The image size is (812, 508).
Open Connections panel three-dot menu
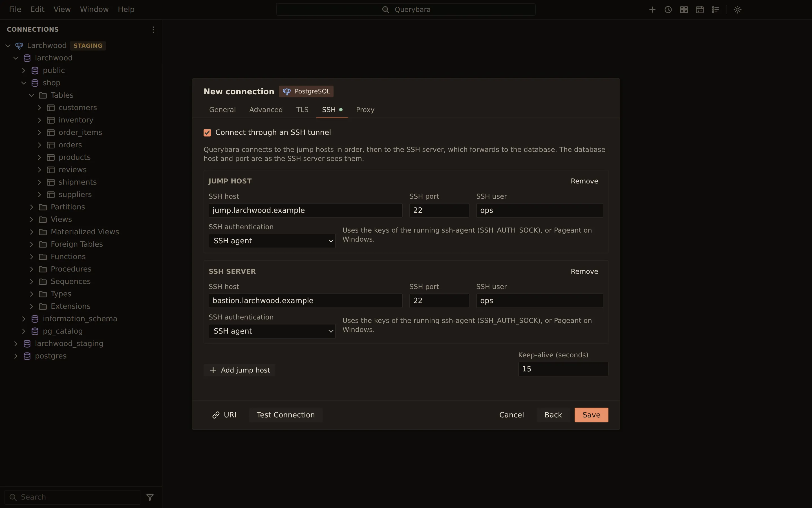(x=153, y=30)
